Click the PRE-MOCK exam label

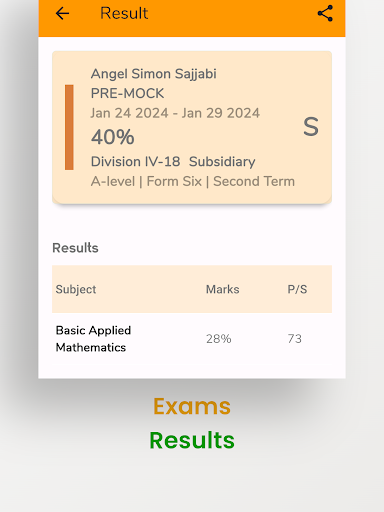[x=127, y=93]
